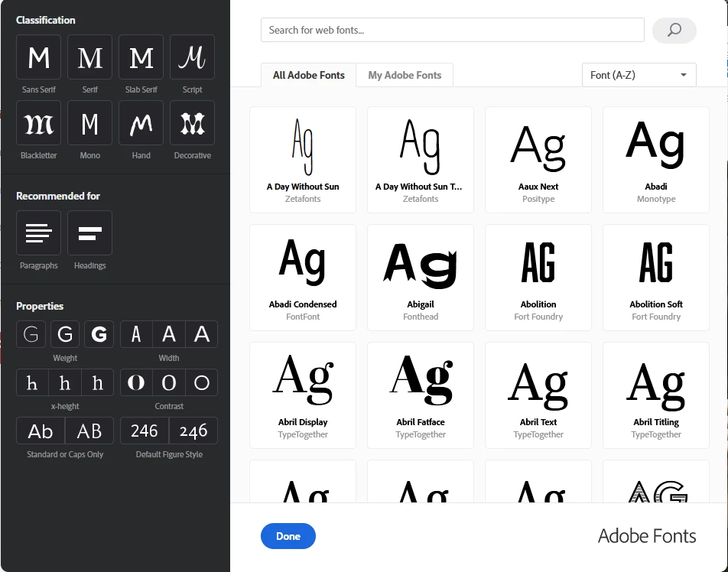Viewport: 728px width, 572px height.
Task: Select the Abril Titling font card
Action: pos(656,395)
